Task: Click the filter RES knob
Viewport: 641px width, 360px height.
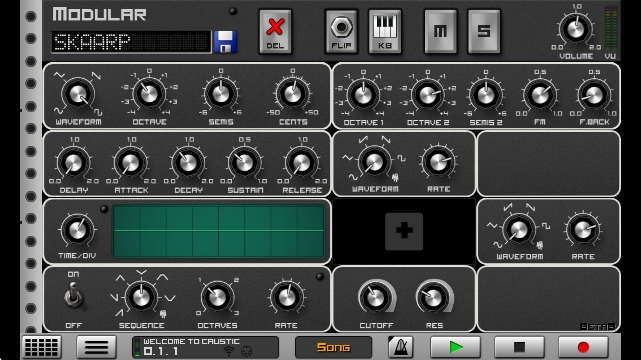Action: (x=434, y=297)
